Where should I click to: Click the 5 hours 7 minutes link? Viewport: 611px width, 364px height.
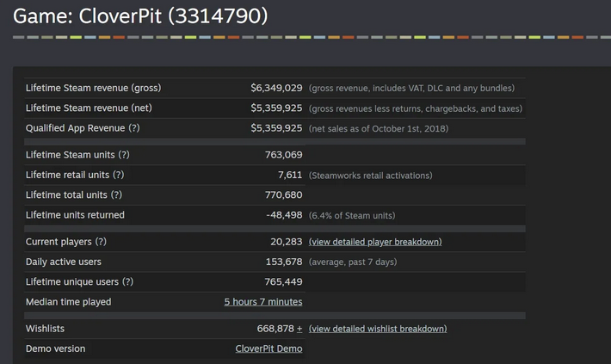(x=262, y=302)
